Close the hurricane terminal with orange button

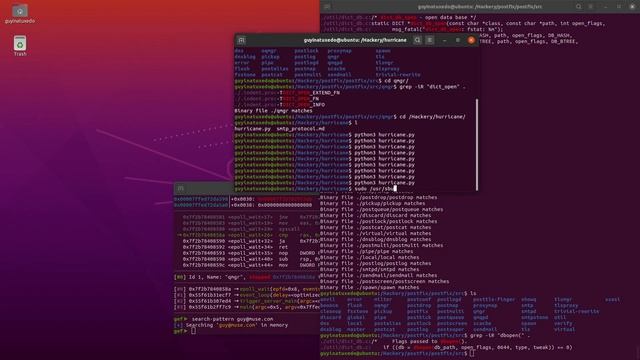(x=471, y=40)
